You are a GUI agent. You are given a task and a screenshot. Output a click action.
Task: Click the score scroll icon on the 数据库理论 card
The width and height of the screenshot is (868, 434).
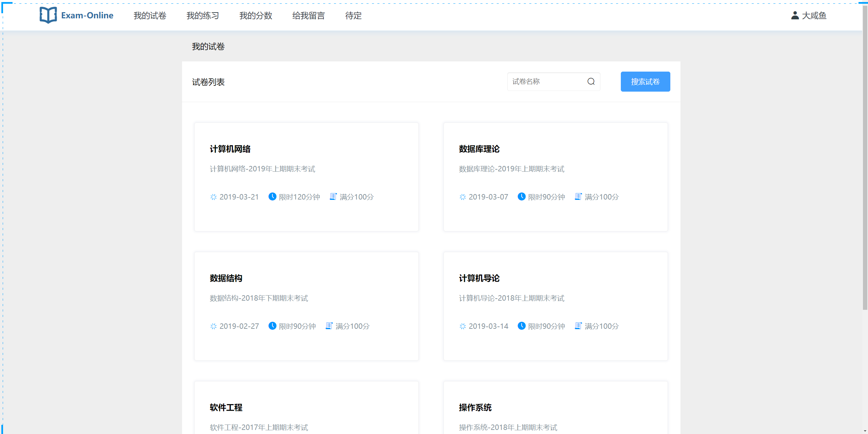point(578,196)
